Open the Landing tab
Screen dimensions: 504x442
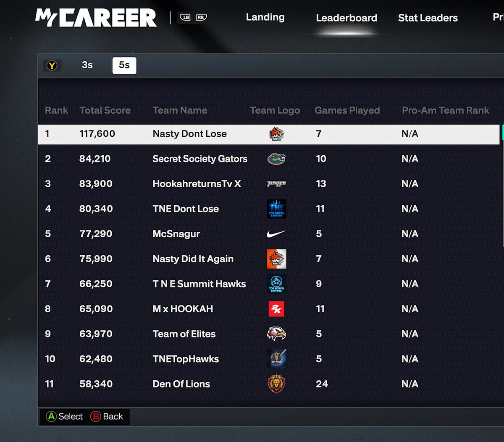265,17
